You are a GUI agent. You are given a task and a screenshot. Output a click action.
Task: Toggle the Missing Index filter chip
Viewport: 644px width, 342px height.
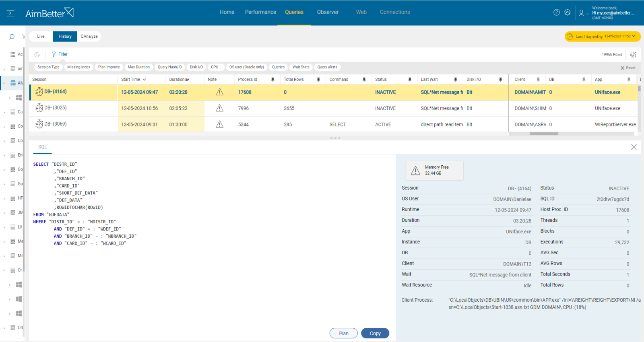(79, 67)
